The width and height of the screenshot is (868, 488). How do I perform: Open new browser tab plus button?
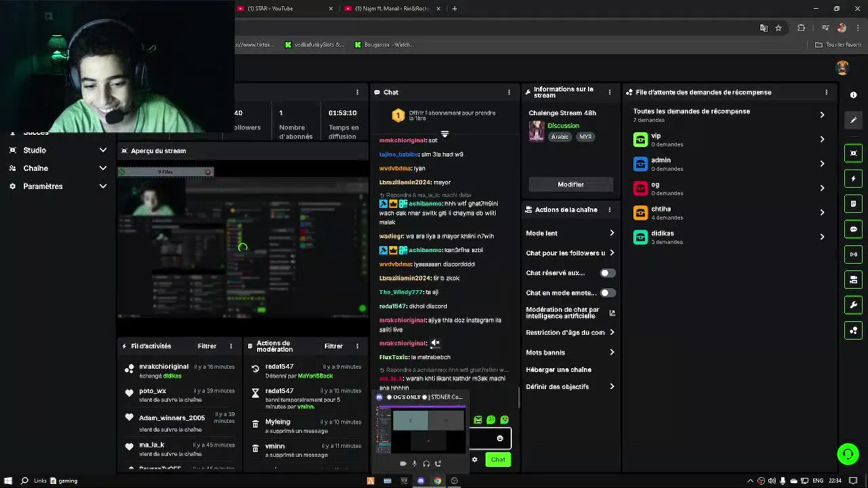point(454,9)
